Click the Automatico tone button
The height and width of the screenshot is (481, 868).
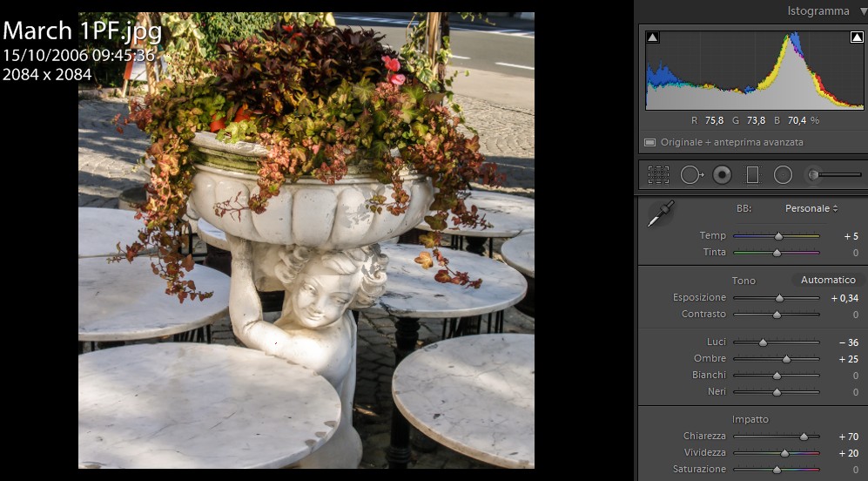tap(828, 280)
